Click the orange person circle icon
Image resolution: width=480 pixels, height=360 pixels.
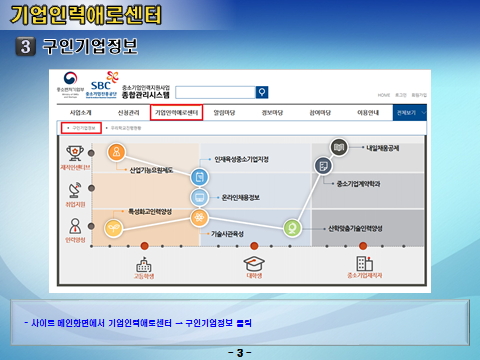point(116,152)
